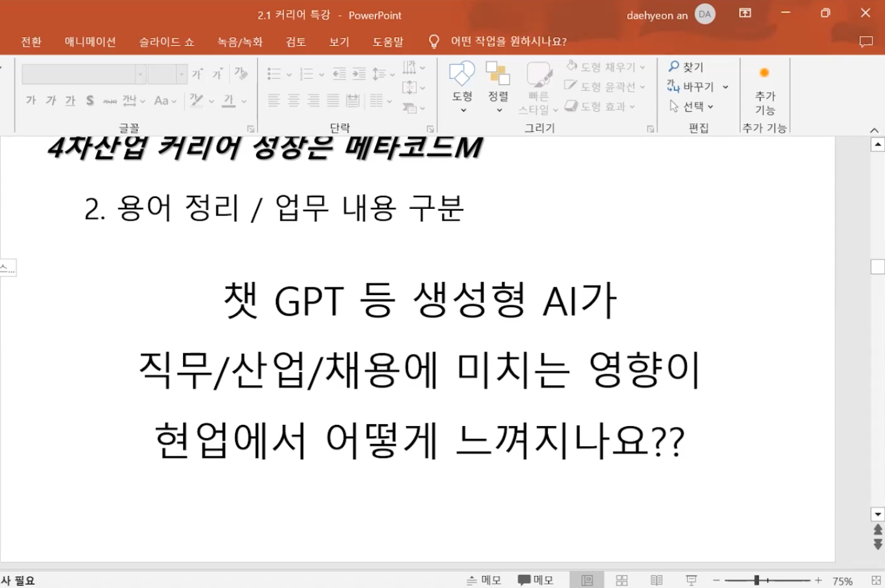Start slide show from status bar
Image resolution: width=885 pixels, height=588 pixels.
click(x=691, y=580)
